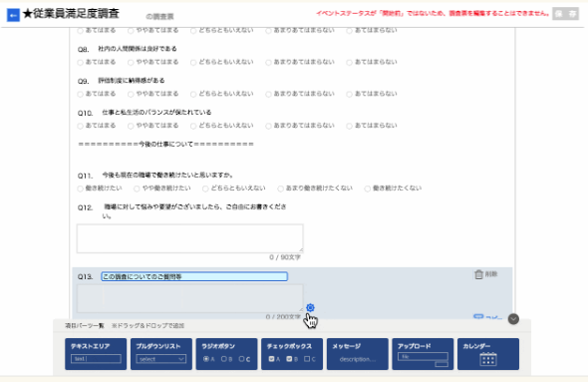
Task: Select どちらともいえない for Q8
Action: tap(193, 62)
